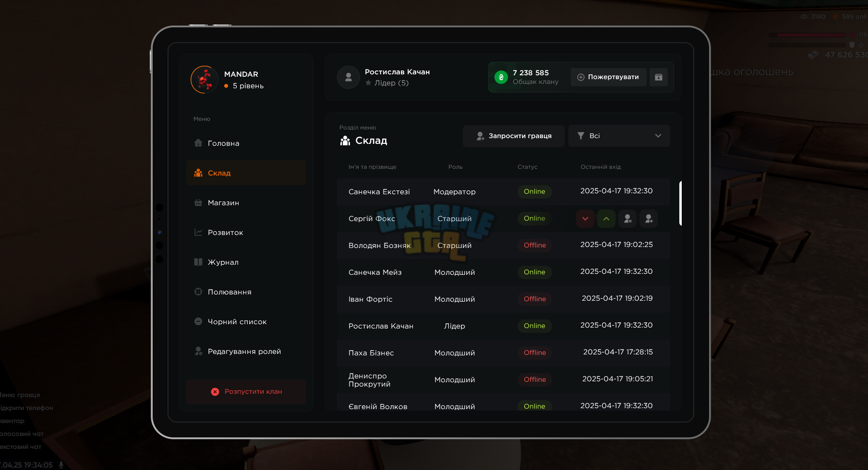868x470 pixels.
Task: Click the member list scrollbar
Action: click(680, 203)
